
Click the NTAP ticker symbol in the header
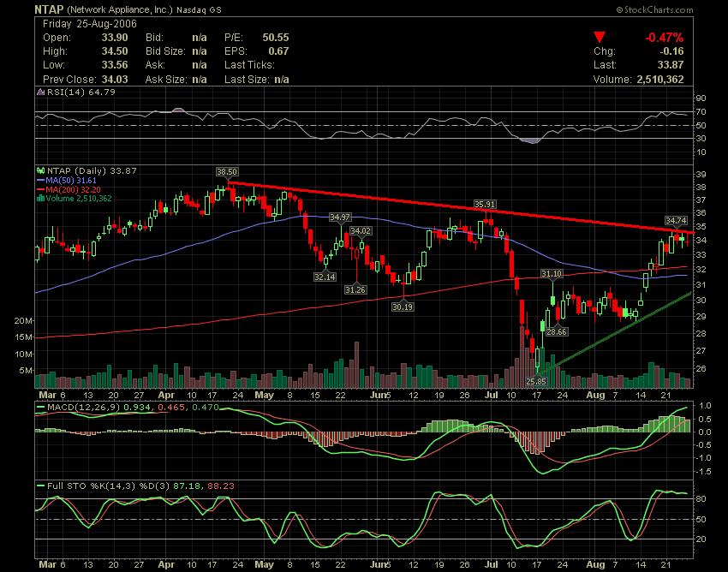pos(49,9)
